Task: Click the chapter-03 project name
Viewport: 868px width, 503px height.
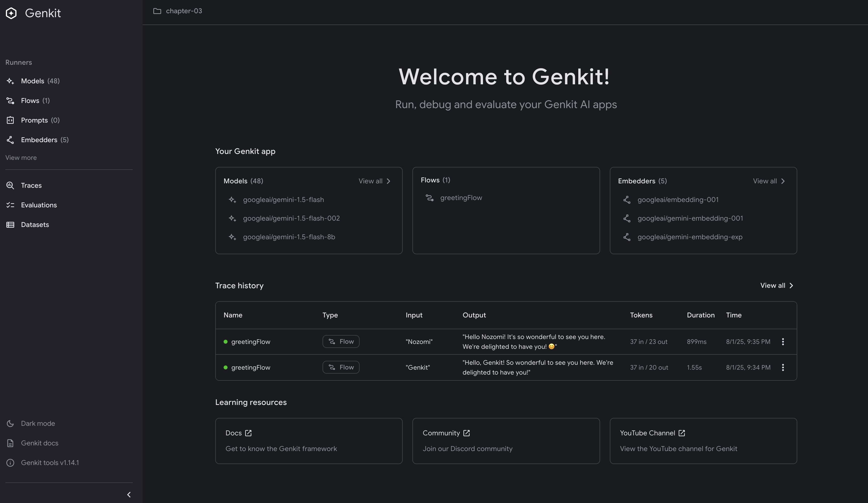Action: point(184,11)
